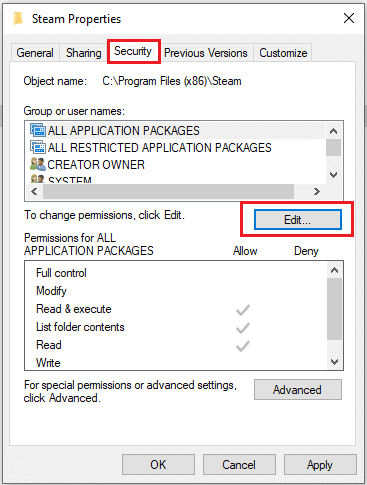Click the CREATOR OWNER users icon
The height and width of the screenshot is (485, 367).
38,164
